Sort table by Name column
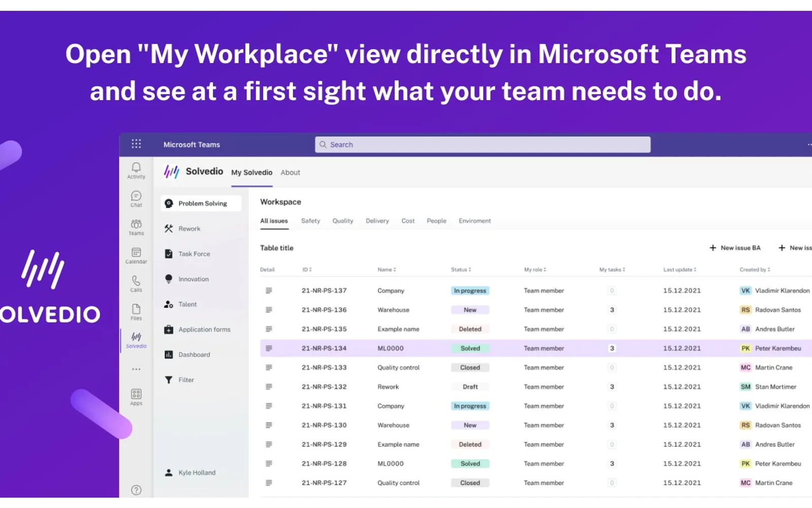Image resolution: width=812 pixels, height=508 pixels. pyautogui.click(x=387, y=270)
